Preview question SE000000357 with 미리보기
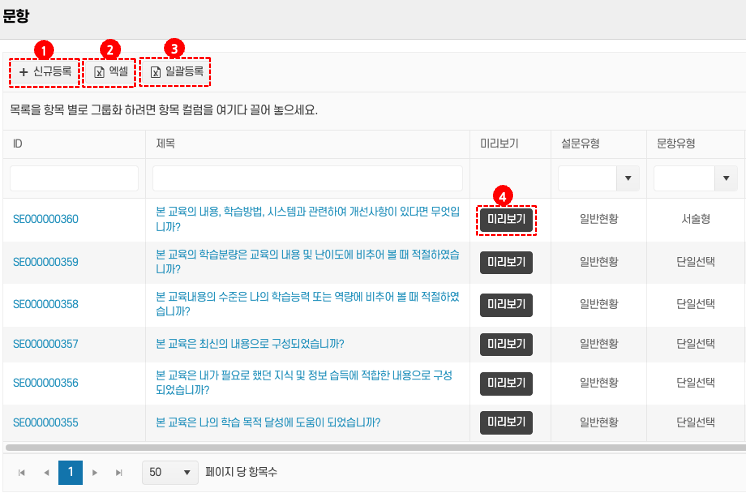Image resolution: width=746 pixels, height=493 pixels. [x=506, y=344]
